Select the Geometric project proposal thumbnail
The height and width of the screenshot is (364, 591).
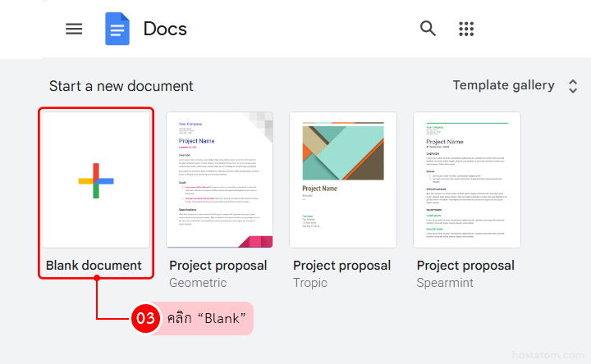219,180
